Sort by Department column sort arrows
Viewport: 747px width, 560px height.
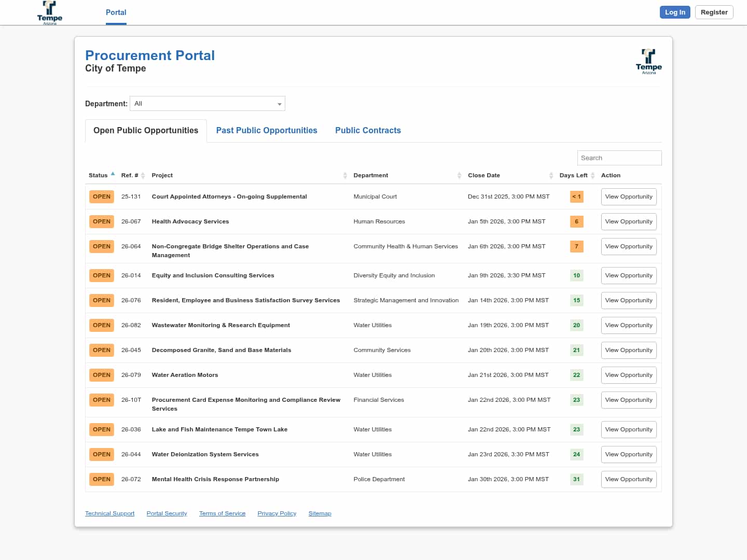459,176
